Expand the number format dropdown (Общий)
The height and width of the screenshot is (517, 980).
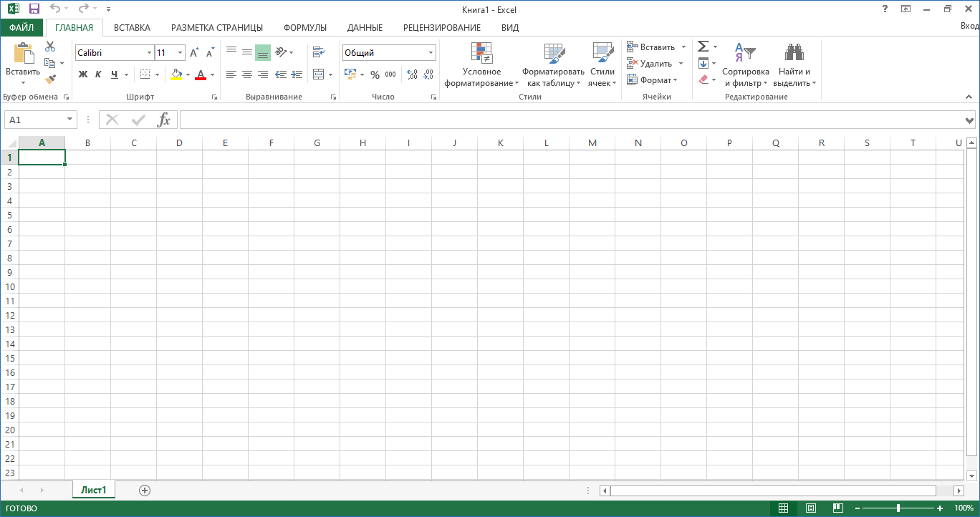[431, 53]
